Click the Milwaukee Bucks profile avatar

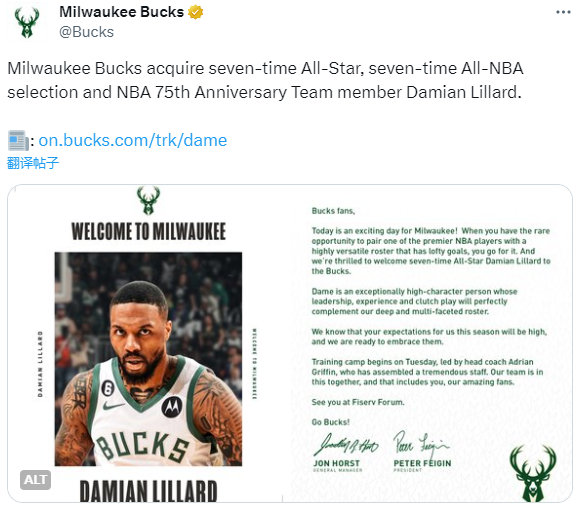click(27, 22)
